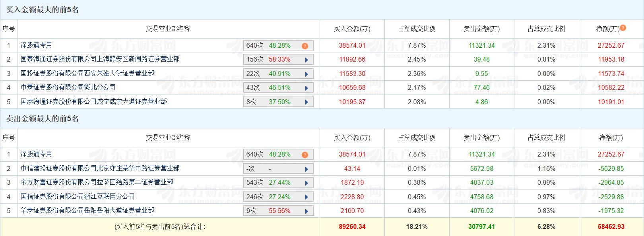
Task: Open 中泰证券股份有限公司湖北分公司 link
Action: coord(68,87)
